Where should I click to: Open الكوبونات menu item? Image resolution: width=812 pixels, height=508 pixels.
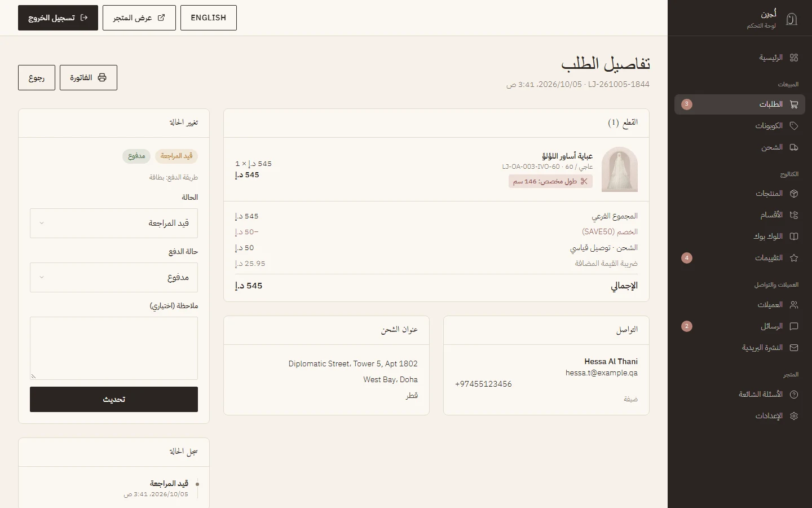click(x=740, y=126)
